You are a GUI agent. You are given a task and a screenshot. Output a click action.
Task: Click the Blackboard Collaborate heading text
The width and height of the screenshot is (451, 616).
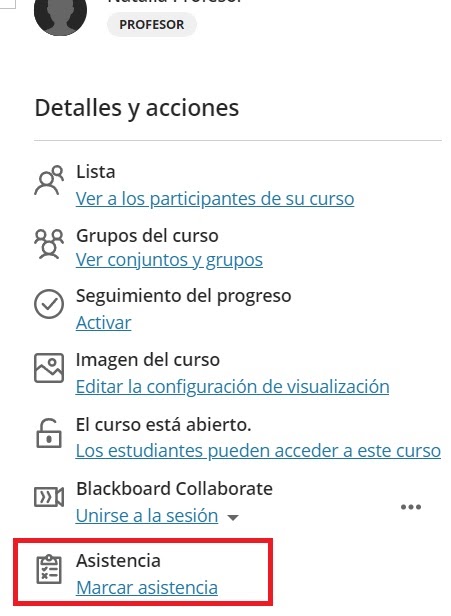[174, 489]
